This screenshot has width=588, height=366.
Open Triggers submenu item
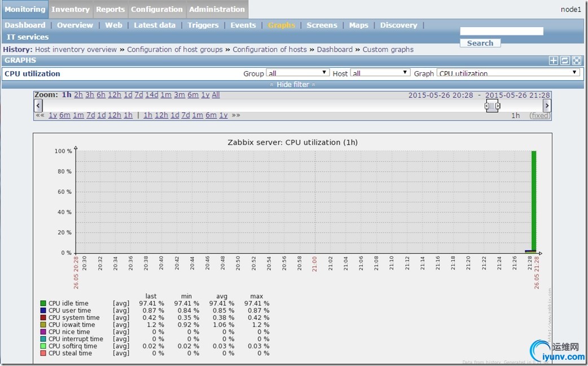tap(203, 25)
